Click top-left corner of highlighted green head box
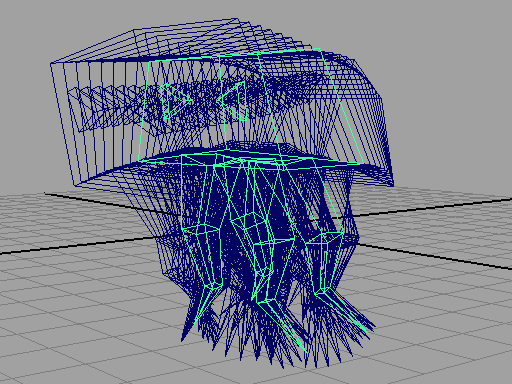The height and width of the screenshot is (384, 512). point(149,62)
